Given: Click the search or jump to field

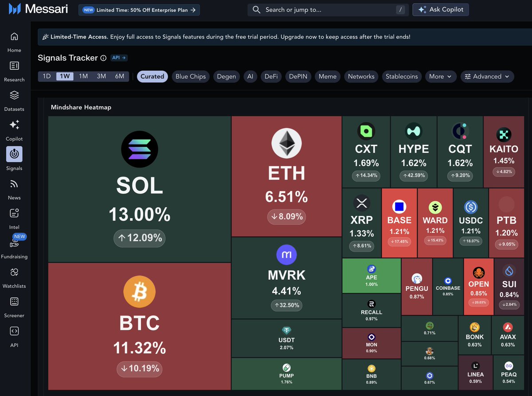Looking at the screenshot, I should click(328, 9).
